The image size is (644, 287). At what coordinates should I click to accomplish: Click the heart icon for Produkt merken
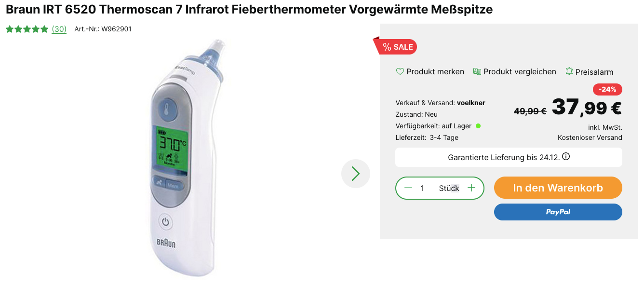pos(400,71)
